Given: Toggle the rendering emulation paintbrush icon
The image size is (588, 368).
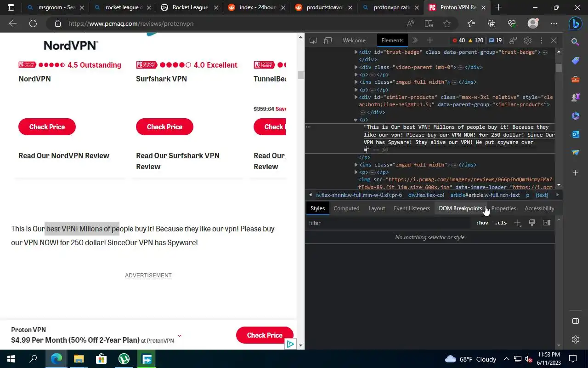Looking at the screenshot, I should (x=532, y=223).
